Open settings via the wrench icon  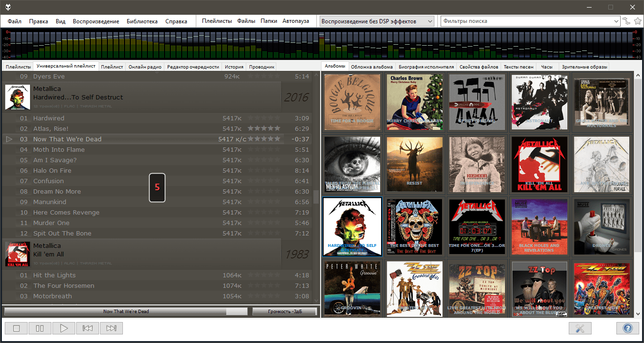[580, 328]
